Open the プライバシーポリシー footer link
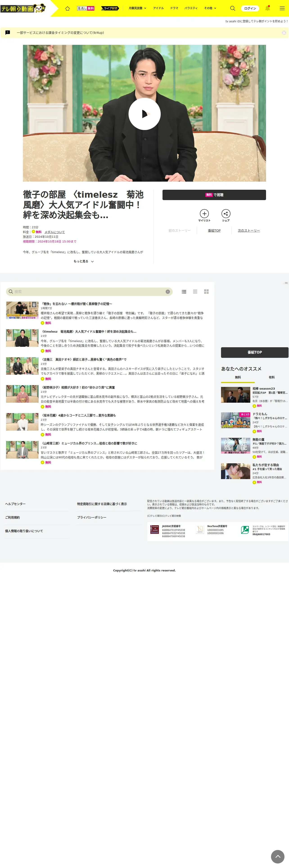The image size is (289, 868). 92,518
